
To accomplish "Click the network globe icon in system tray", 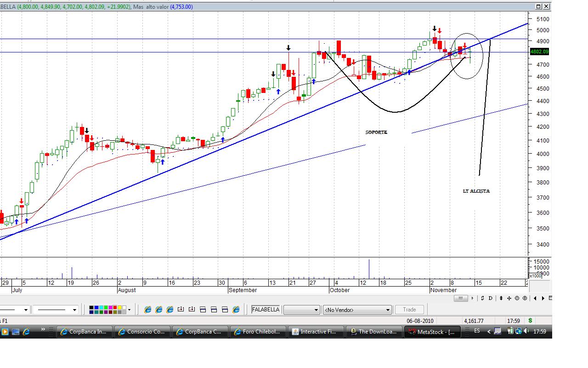I will coord(519,331).
